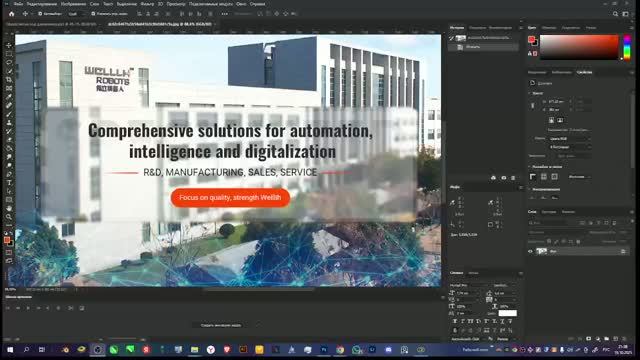
Task: Select the Pen tool
Action: tap(9, 174)
